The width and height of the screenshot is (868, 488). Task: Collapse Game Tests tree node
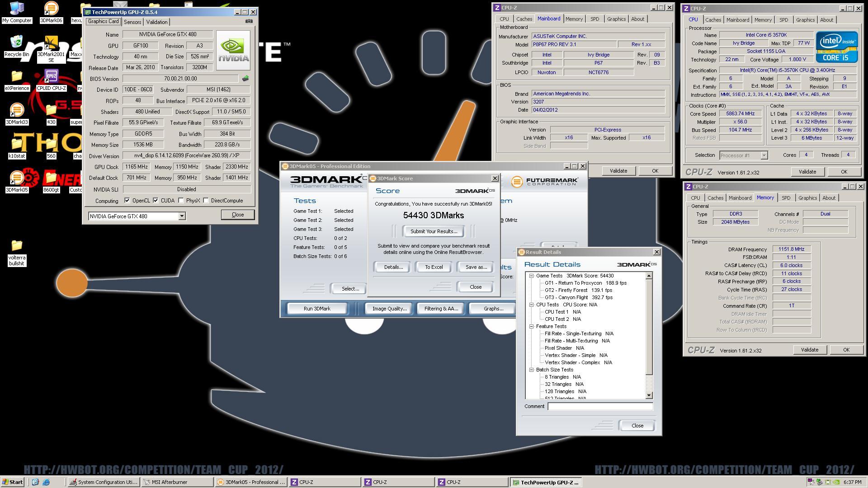pos(532,276)
